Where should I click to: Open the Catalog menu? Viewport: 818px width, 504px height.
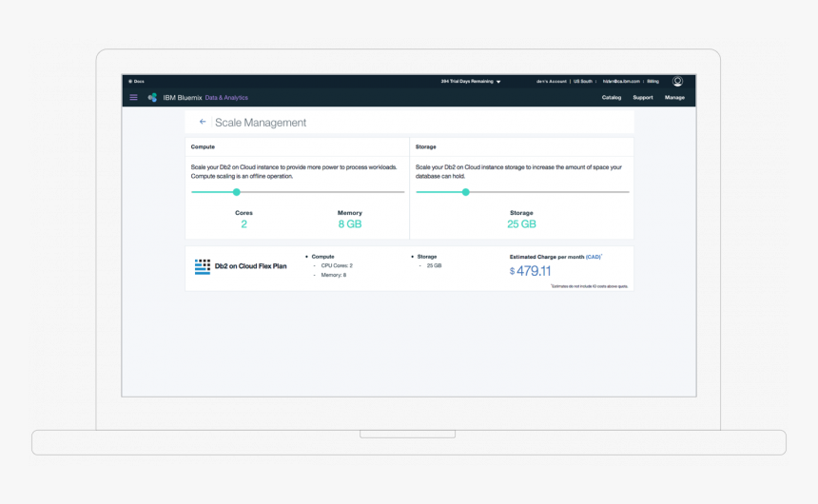(x=612, y=98)
